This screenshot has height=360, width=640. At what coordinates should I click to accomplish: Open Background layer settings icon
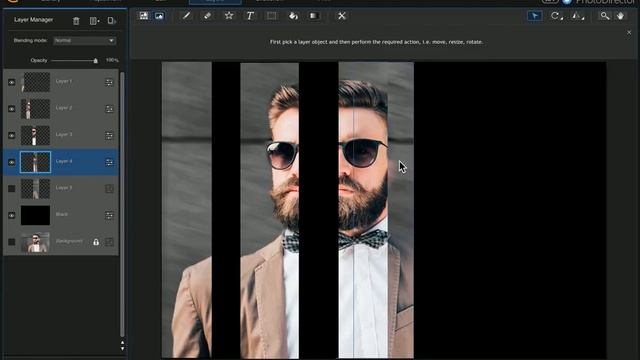109,242
